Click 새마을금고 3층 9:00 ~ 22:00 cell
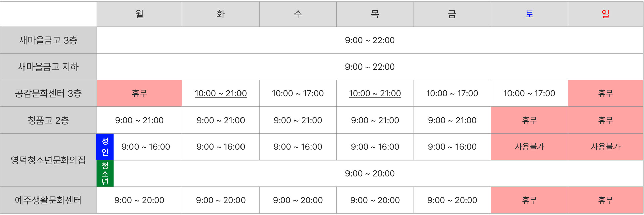 [370, 40]
